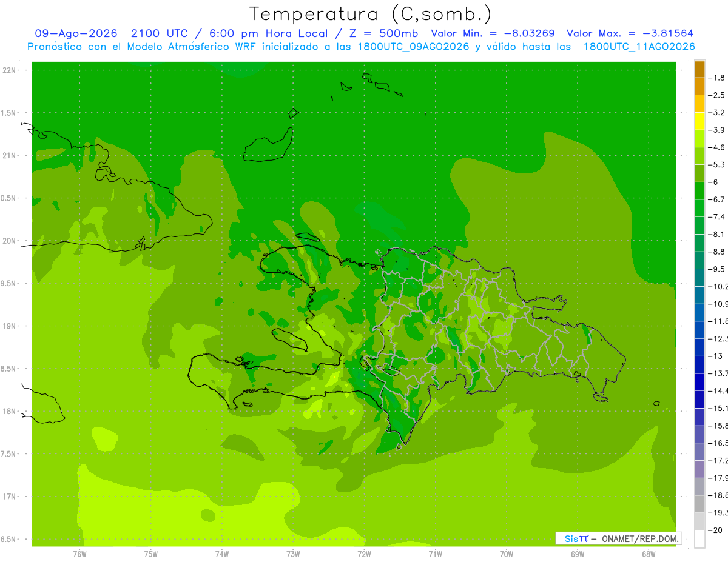Pick the amber swatch between -2.5 and -3.2
Image resolution: width=728 pixels, height=562 pixels.
[x=699, y=104]
